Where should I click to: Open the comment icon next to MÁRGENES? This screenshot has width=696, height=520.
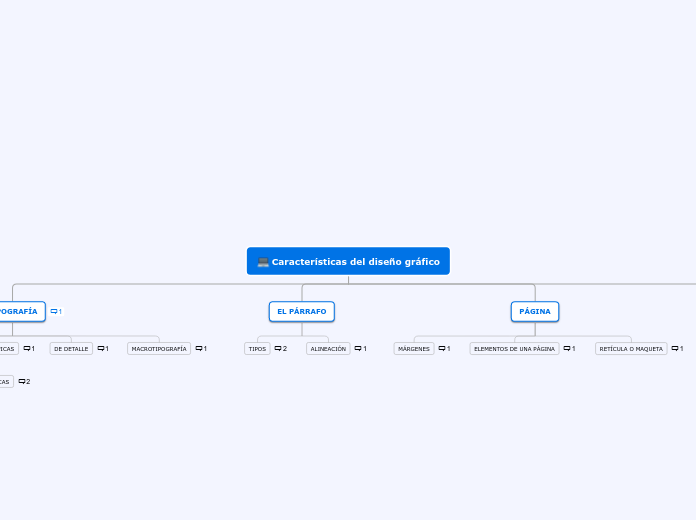[x=444, y=349]
